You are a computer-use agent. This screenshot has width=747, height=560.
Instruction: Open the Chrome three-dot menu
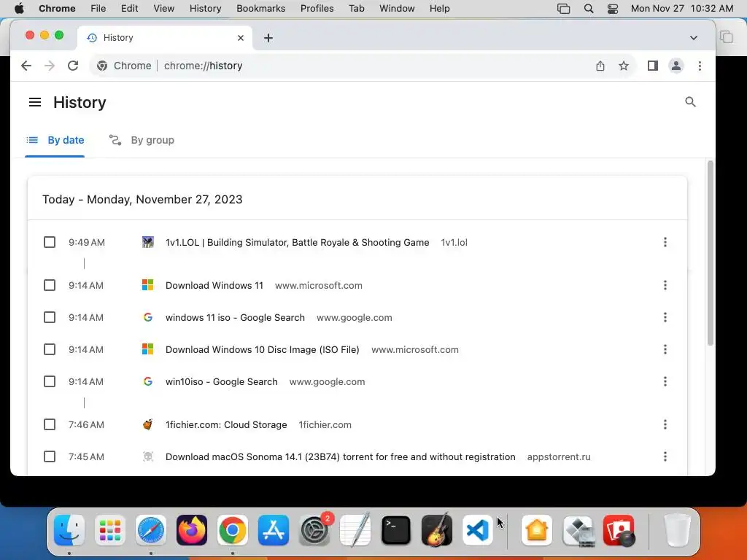[700, 66]
